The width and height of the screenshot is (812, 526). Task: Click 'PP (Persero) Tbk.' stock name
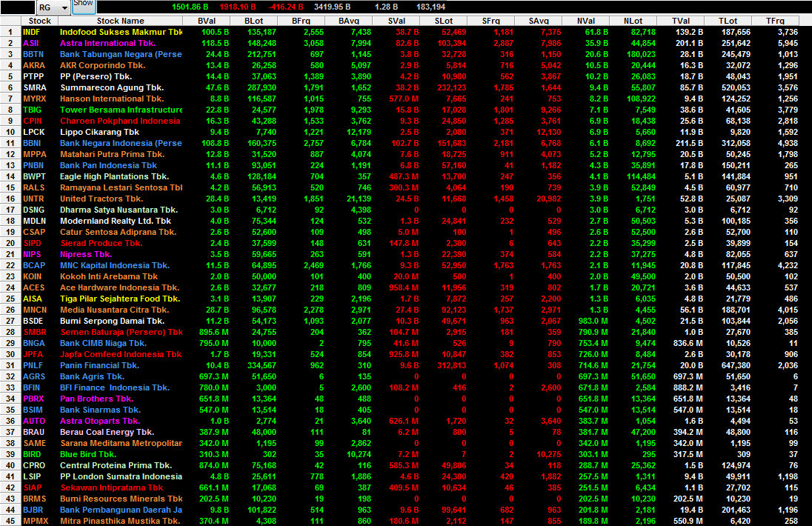(96, 76)
